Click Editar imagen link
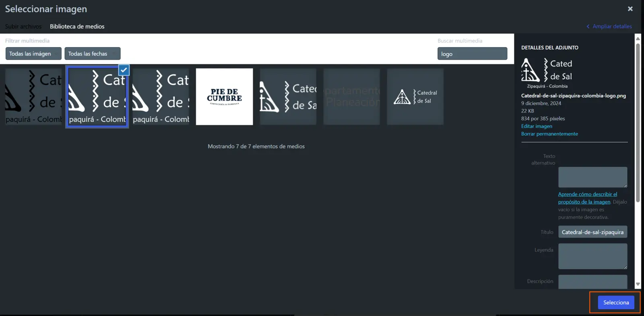Image resolution: width=644 pixels, height=316 pixels. tap(537, 126)
